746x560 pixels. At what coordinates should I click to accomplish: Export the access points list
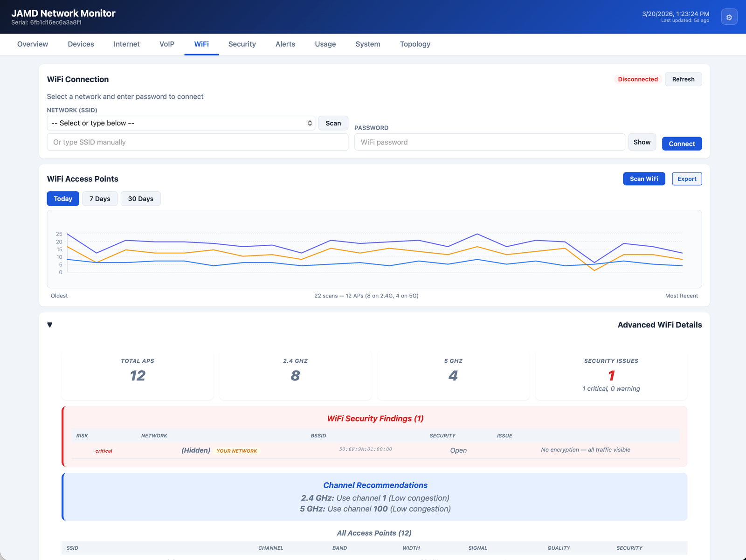[x=687, y=179]
